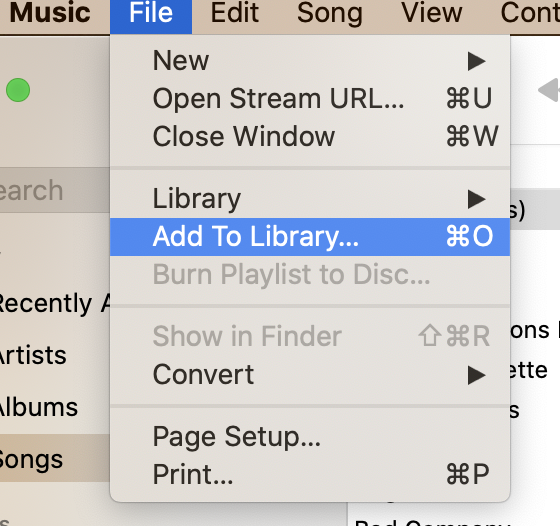The width and height of the screenshot is (560, 526).
Task: Select Page Setup… menu entry
Action: pyautogui.click(x=310, y=436)
